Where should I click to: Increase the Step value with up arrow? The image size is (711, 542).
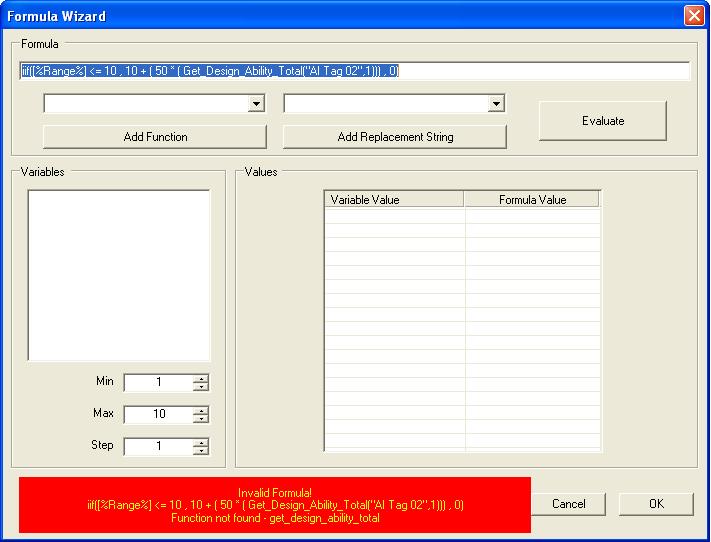[201, 443]
